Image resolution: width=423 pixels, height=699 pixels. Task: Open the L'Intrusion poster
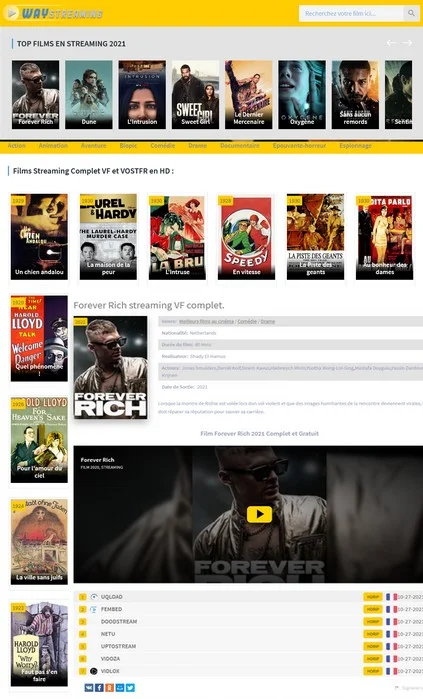(142, 95)
